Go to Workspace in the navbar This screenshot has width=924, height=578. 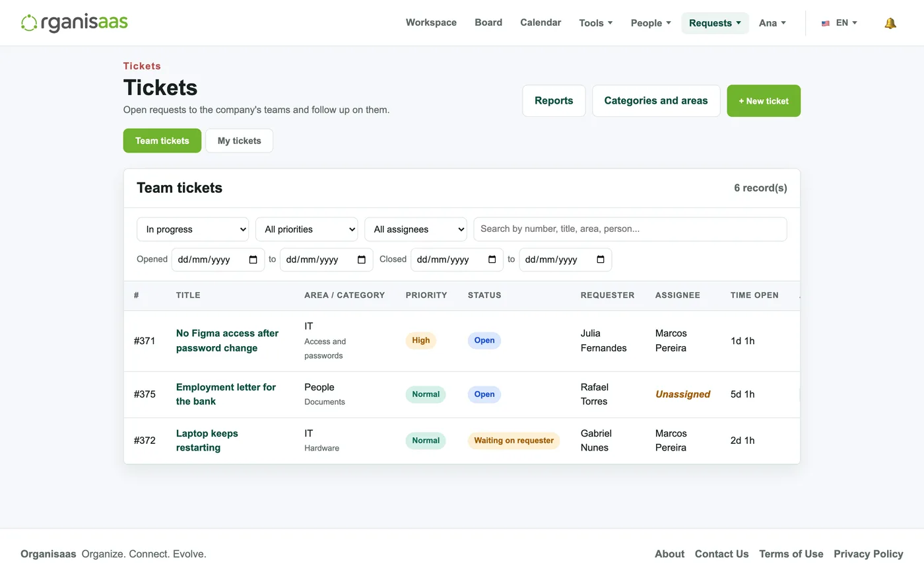pyautogui.click(x=431, y=22)
